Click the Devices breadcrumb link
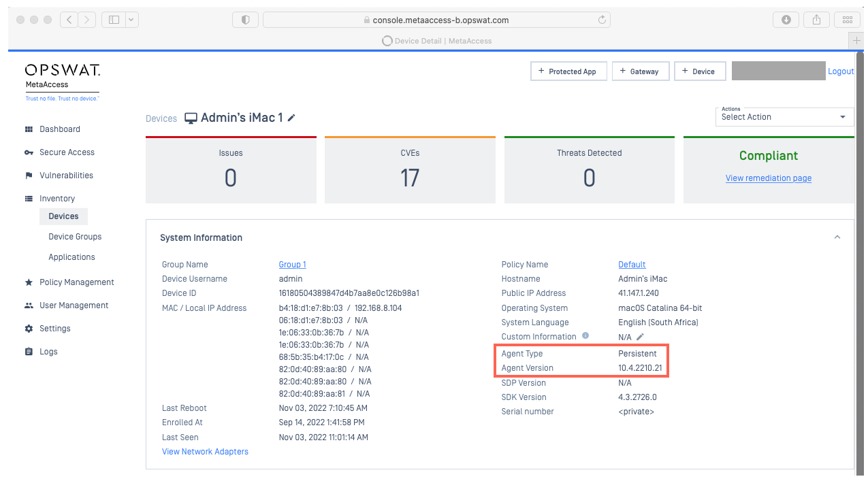The height and width of the screenshot is (481, 868). pos(161,118)
